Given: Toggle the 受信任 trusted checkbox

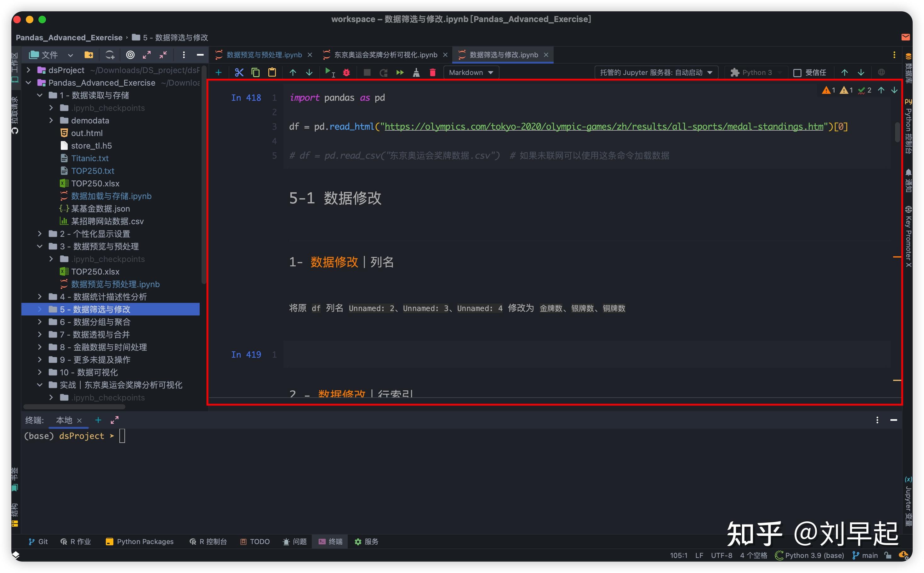Looking at the screenshot, I should pyautogui.click(x=798, y=72).
